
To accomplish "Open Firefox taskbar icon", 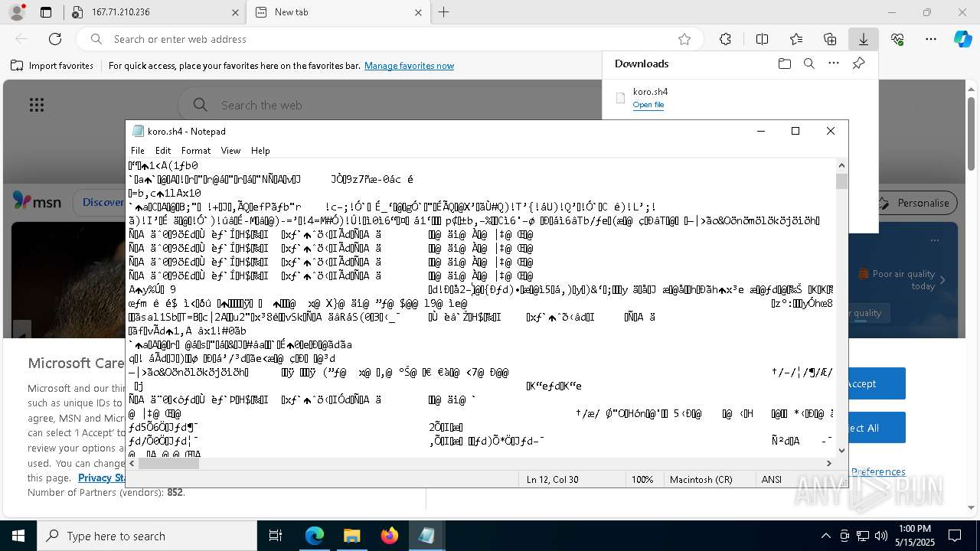I will point(389,536).
